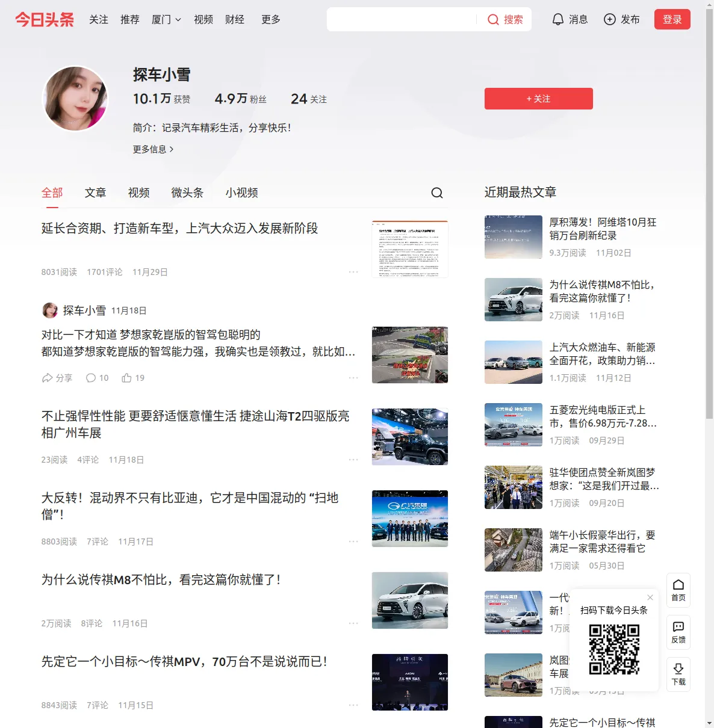
Task: Click the 1701评论 count on the 上汽大众 article
Action: coord(105,272)
